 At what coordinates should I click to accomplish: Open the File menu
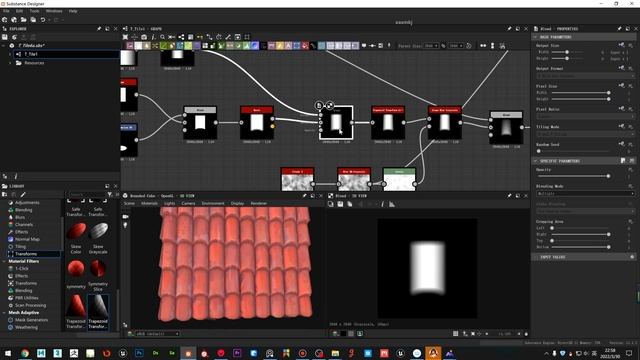click(6, 11)
